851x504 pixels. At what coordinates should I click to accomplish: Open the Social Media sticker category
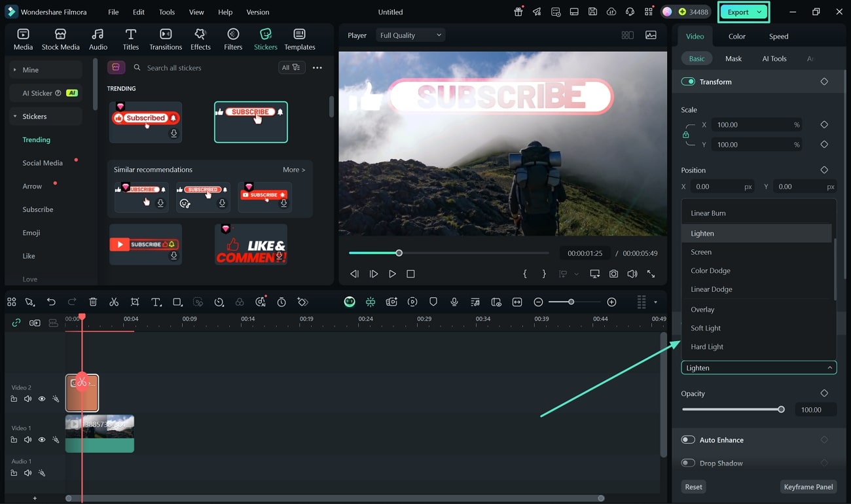tap(43, 163)
